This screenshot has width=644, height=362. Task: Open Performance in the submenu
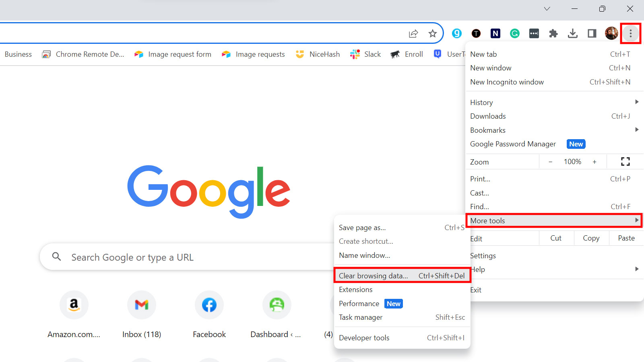pyautogui.click(x=402, y=304)
